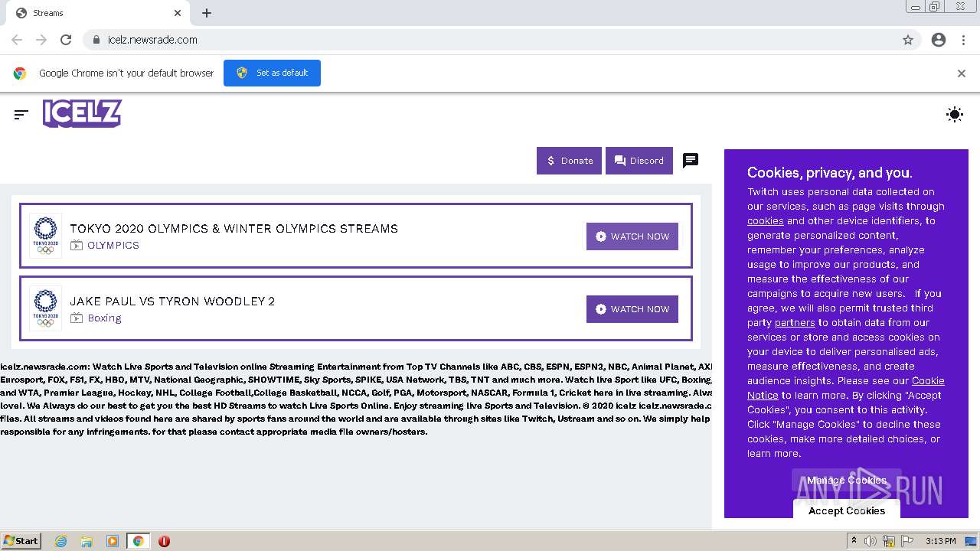This screenshot has height=551, width=980.
Task: Open the OLYMPICS category link
Action: point(113,246)
